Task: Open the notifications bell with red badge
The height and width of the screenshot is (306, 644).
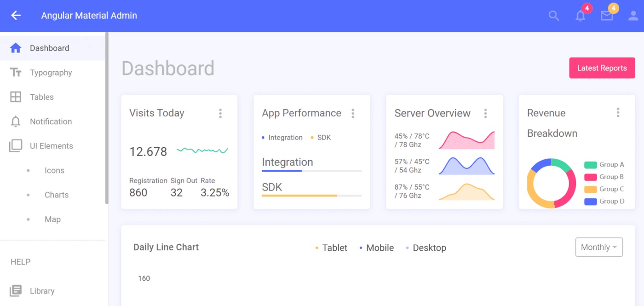Action: (581, 16)
